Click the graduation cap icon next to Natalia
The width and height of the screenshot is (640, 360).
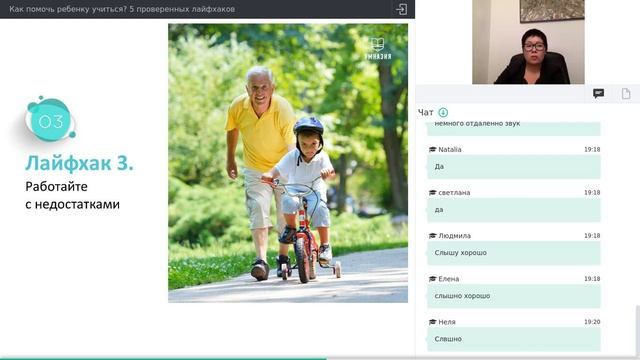433,149
